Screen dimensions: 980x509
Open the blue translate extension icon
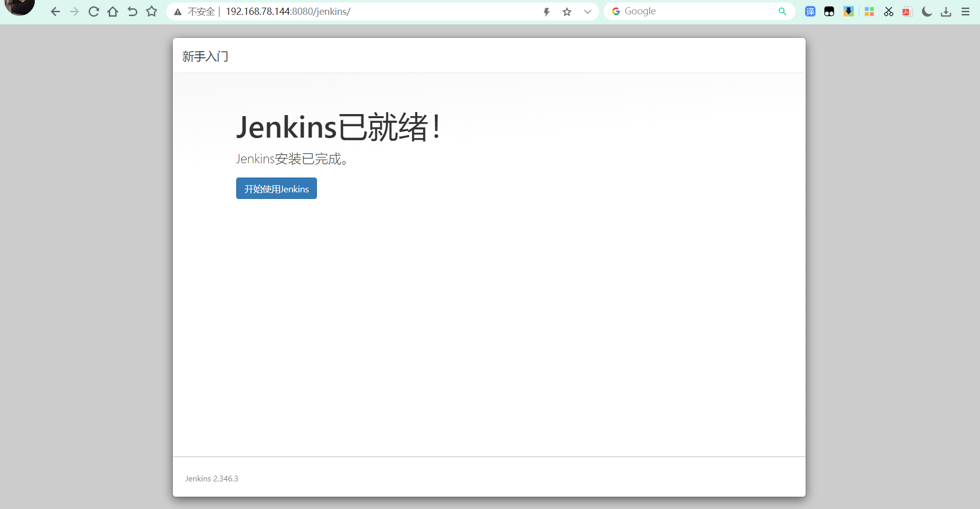pos(810,11)
